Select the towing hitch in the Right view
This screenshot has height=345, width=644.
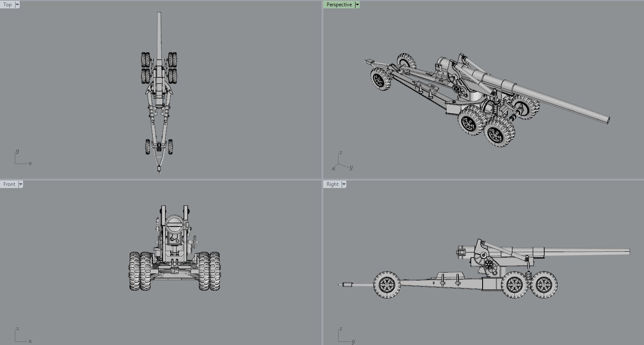pyautogui.click(x=346, y=285)
